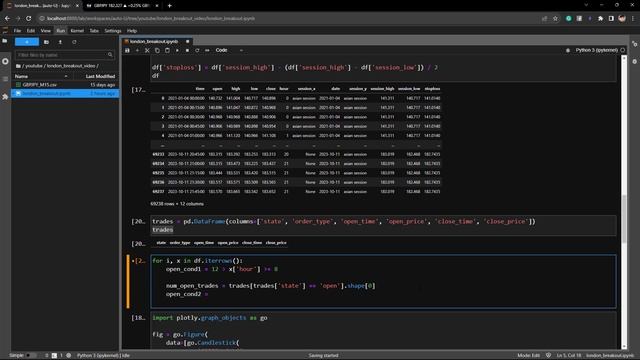Select the GBPJPY_M15.csv file
Screen dimensions: 640x360
pos(65,85)
